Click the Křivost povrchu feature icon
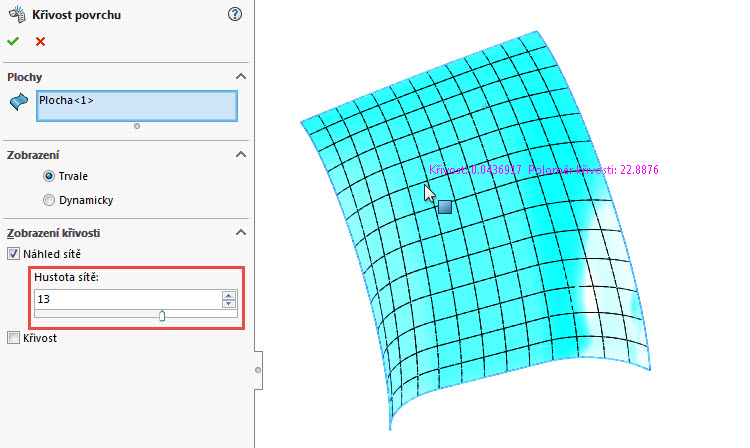 [x=17, y=14]
